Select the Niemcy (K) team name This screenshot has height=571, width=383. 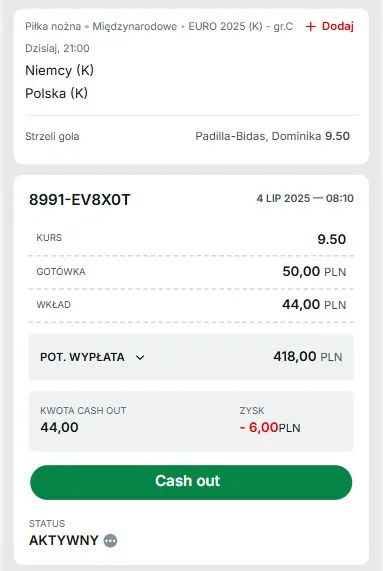coord(59,70)
